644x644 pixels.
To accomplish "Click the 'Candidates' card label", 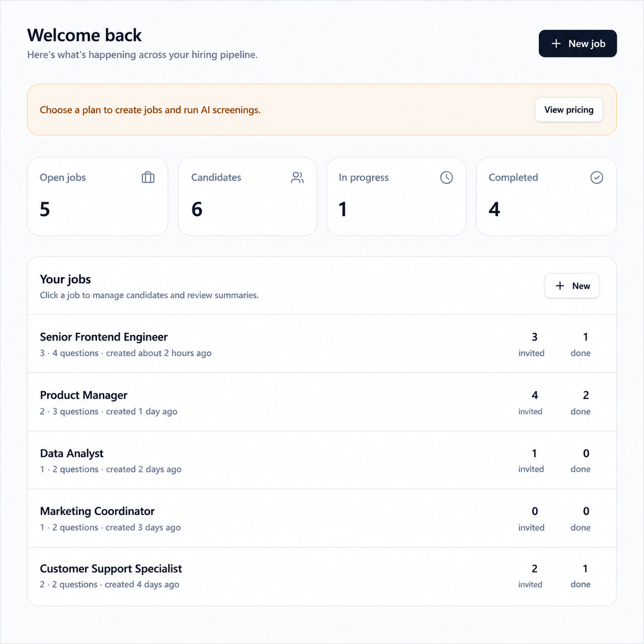I will click(x=216, y=178).
